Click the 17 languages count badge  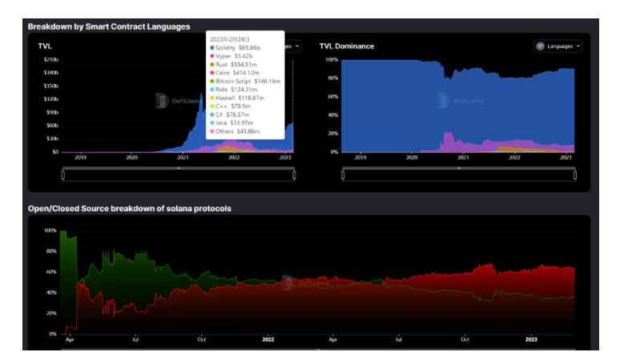pos(540,46)
